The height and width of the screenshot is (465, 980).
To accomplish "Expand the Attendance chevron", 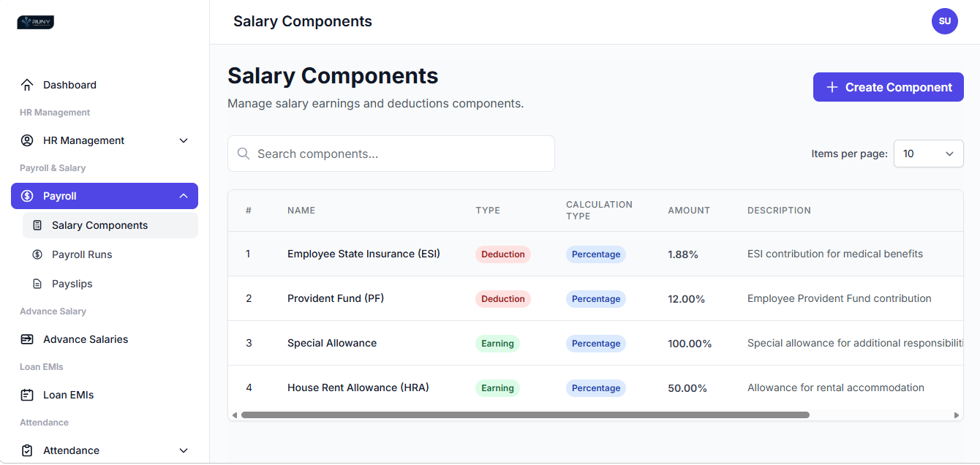I will click(184, 450).
